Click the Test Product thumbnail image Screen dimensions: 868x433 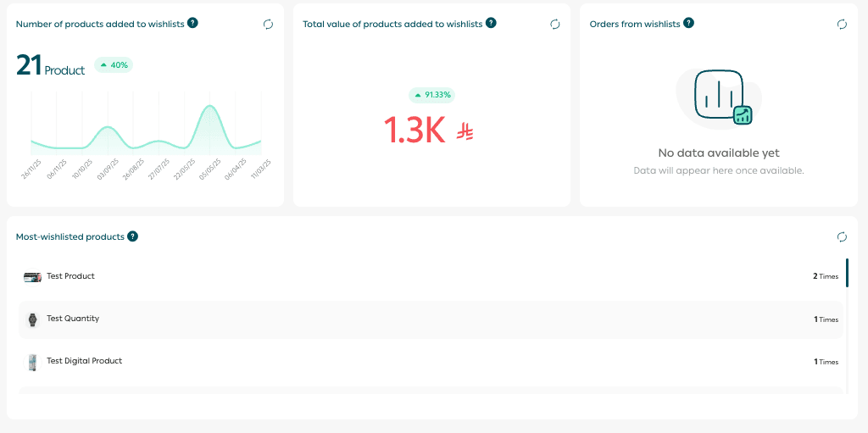pyautogui.click(x=32, y=277)
